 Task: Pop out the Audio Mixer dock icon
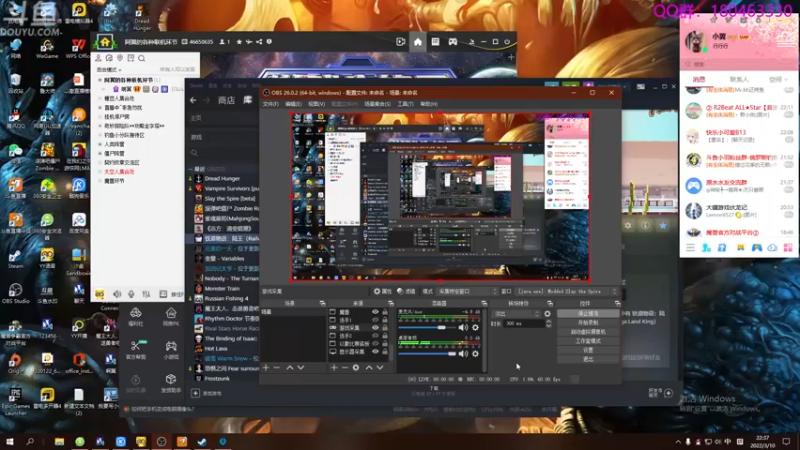[484, 303]
